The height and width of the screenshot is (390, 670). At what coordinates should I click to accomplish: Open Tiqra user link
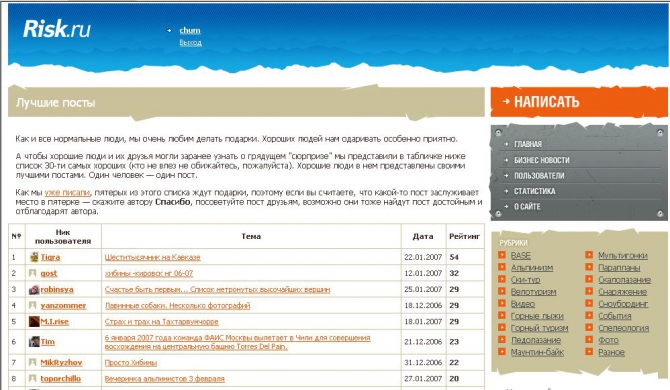tap(50, 257)
